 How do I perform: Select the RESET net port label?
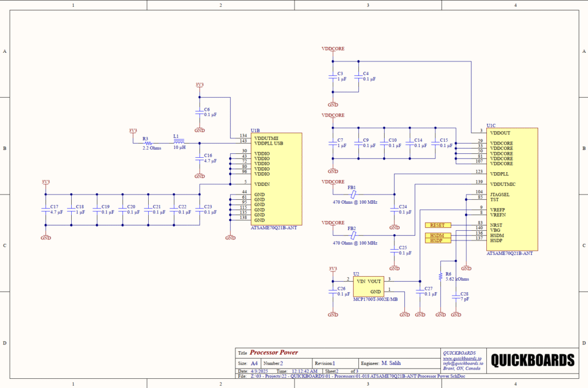438,224
